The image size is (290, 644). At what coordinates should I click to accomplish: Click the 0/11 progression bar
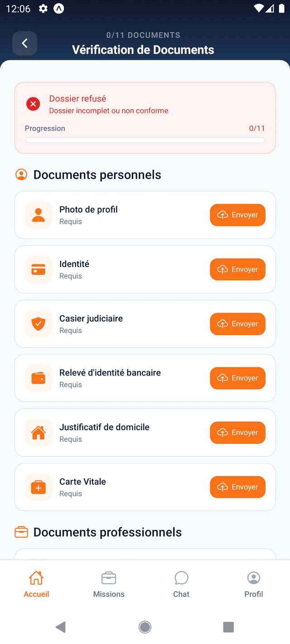(x=145, y=140)
